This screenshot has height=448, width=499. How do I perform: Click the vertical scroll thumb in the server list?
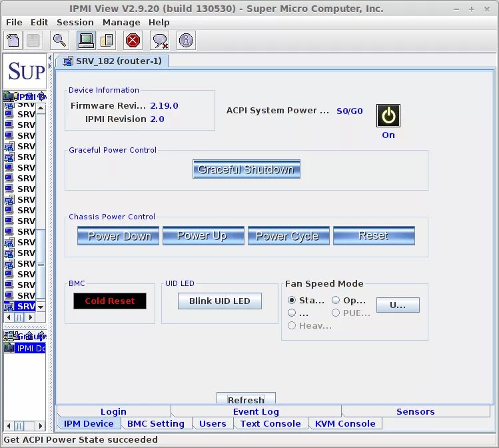pyautogui.click(x=41, y=264)
